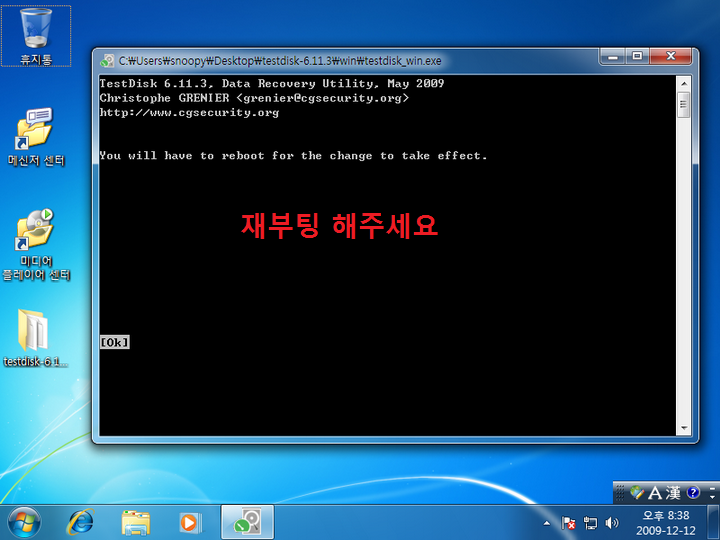Click the Christophe GRENIER email line
Image resolution: width=720 pixels, height=540 pixels.
254,98
